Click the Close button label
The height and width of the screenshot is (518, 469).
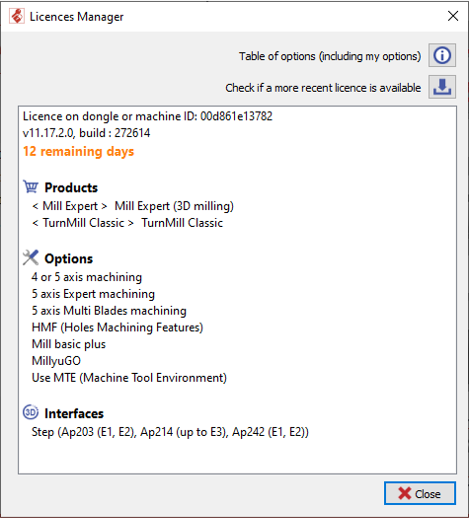coord(428,494)
